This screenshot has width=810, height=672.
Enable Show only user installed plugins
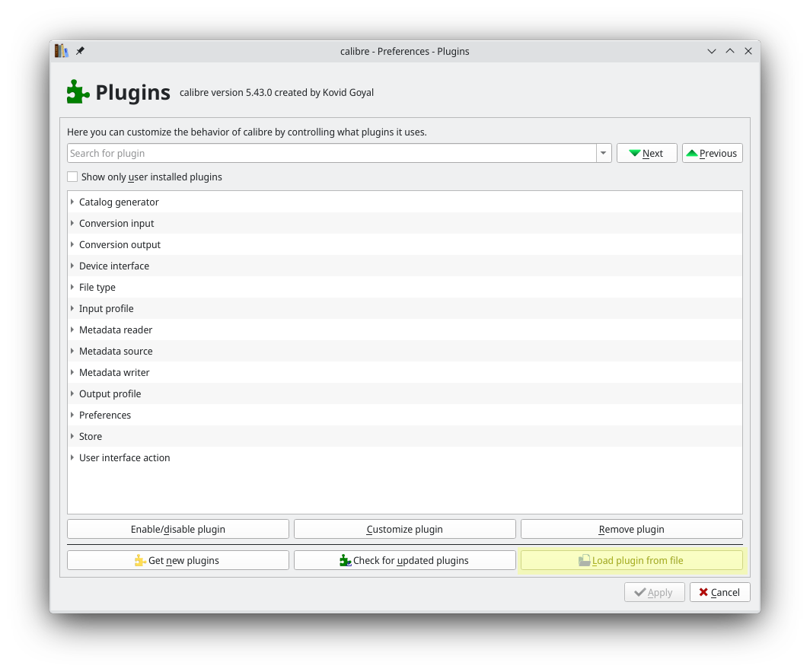[x=73, y=177]
